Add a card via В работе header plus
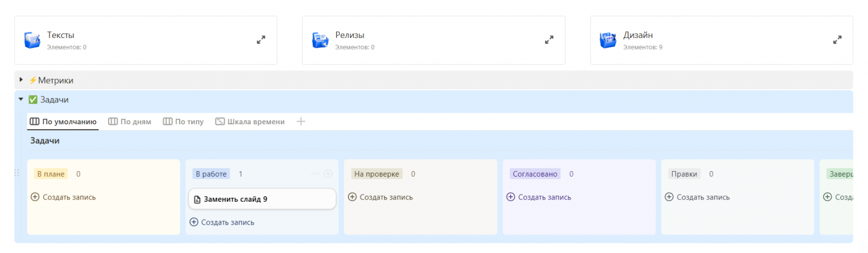 (x=328, y=174)
